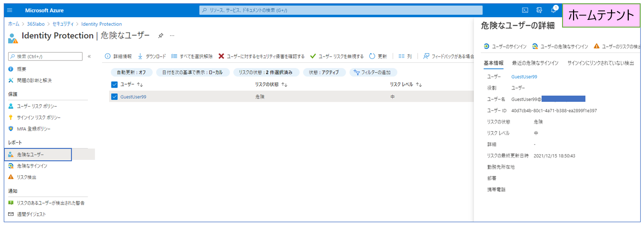Pin the Identity Protection blade
Image resolution: width=644 pixels, height=225 pixels.
[x=161, y=36]
